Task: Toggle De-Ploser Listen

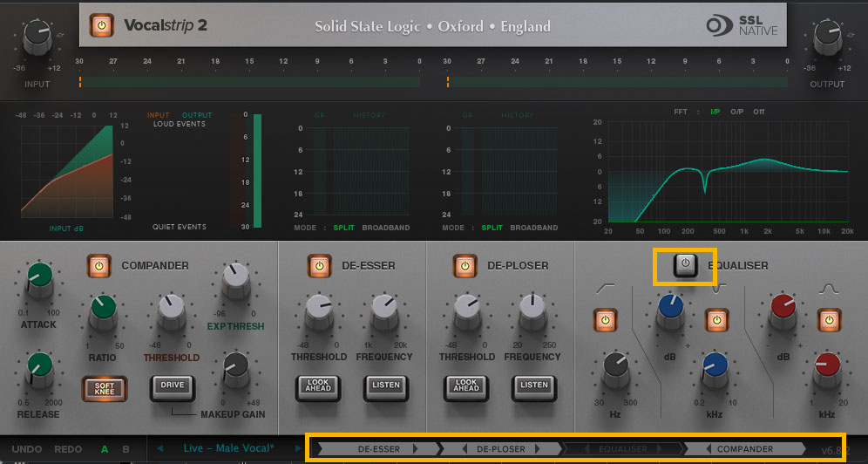Action: [x=533, y=387]
